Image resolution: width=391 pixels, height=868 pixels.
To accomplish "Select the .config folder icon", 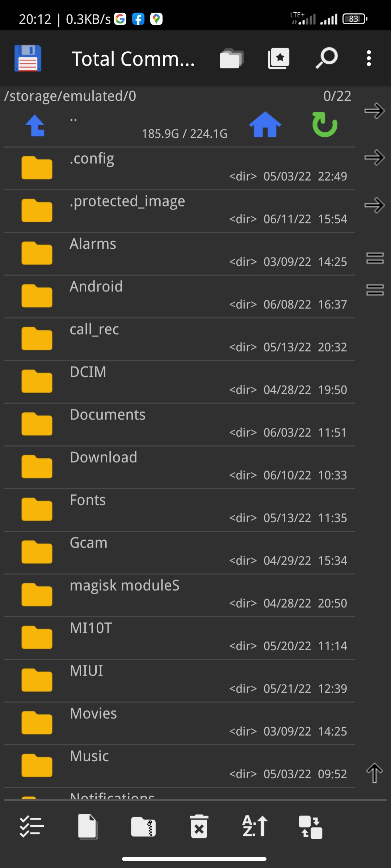I will [x=37, y=168].
